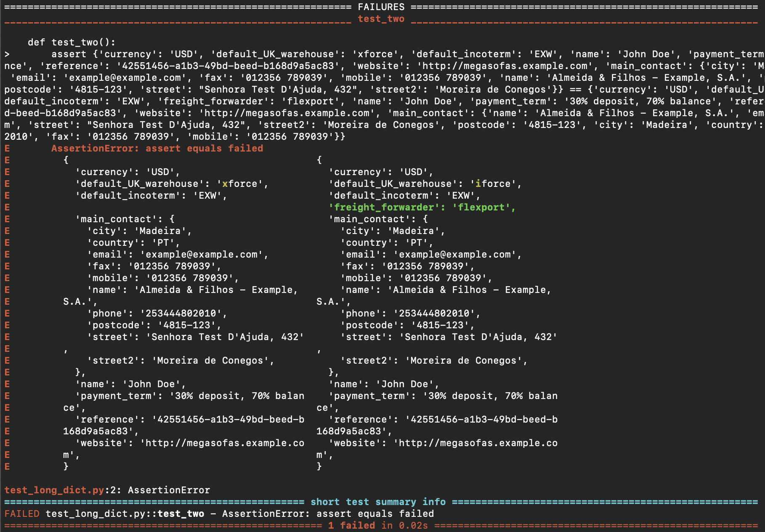Click '1 failed in 0.02s' result text
The image size is (765, 532).
tap(378, 525)
